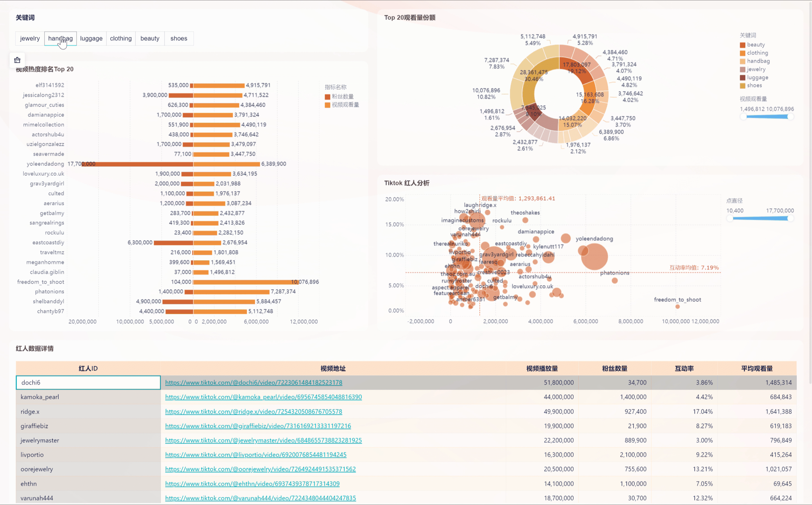Toggle the shoes legend entry

point(751,85)
